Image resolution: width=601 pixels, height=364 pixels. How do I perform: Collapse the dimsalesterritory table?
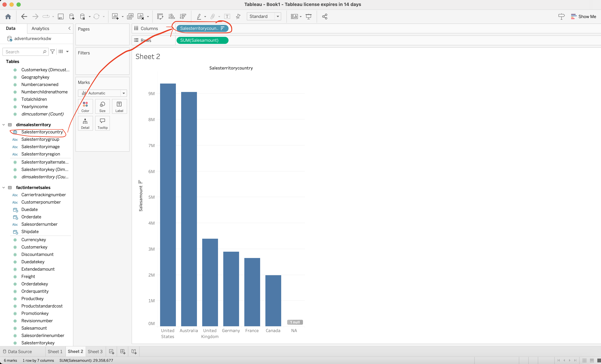tap(4, 125)
